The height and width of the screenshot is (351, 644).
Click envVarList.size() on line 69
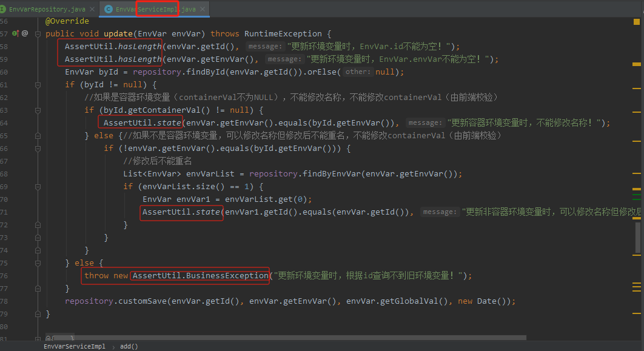pos(184,186)
